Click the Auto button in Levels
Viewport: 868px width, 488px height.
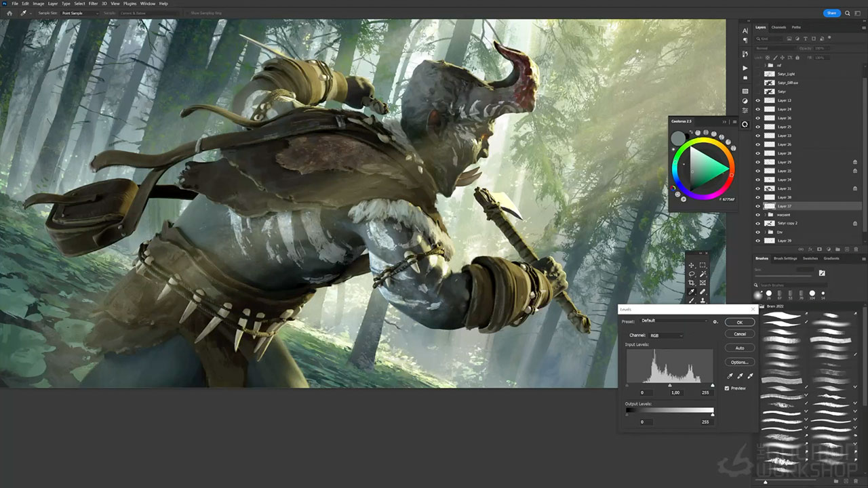click(x=739, y=348)
